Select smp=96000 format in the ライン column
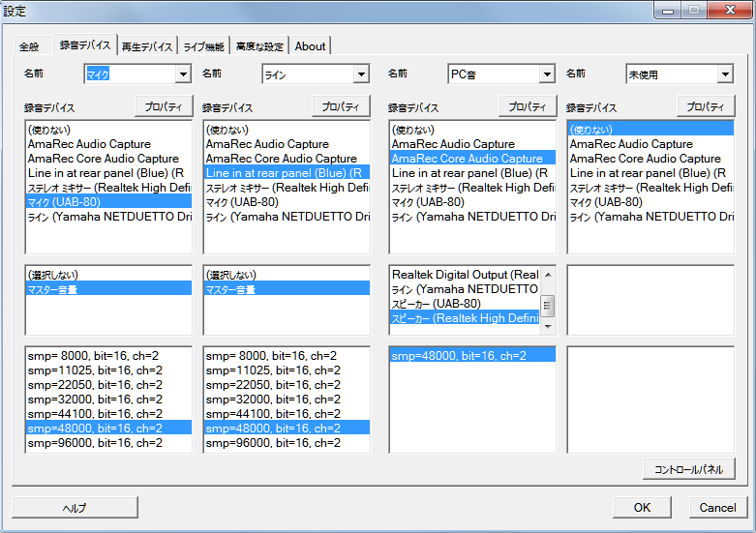The width and height of the screenshot is (756, 533). click(287, 442)
